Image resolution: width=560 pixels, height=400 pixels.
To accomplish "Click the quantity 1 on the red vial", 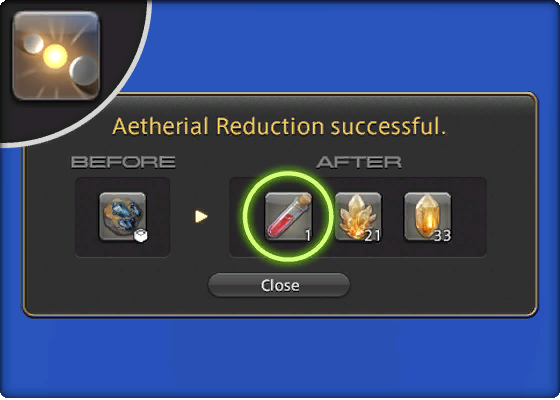I will click(x=308, y=236).
